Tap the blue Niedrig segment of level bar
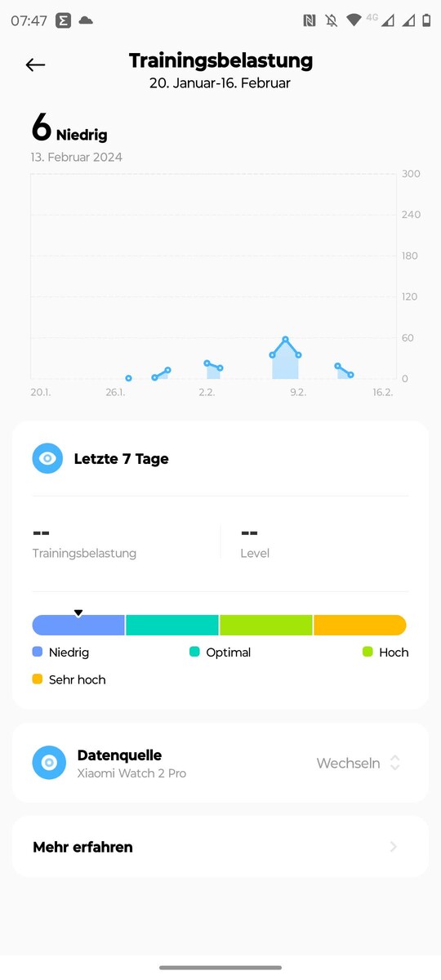Screen dimensions: 441x980 coord(78,625)
